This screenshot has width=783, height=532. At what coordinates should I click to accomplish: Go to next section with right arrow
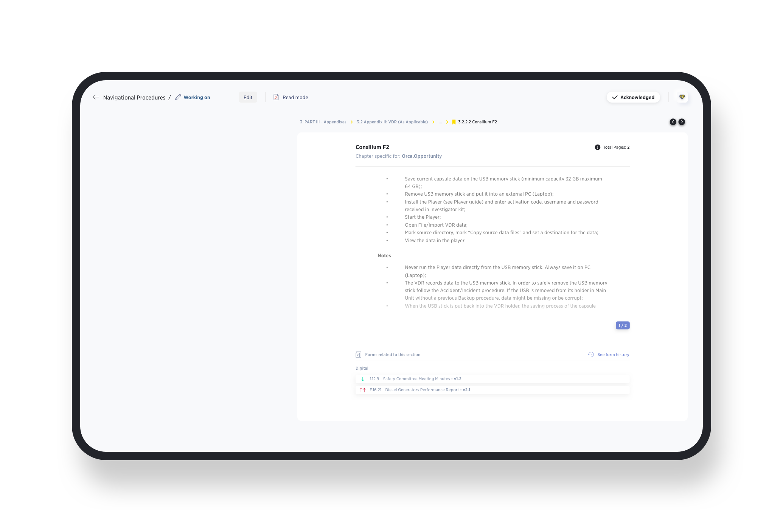coord(682,122)
